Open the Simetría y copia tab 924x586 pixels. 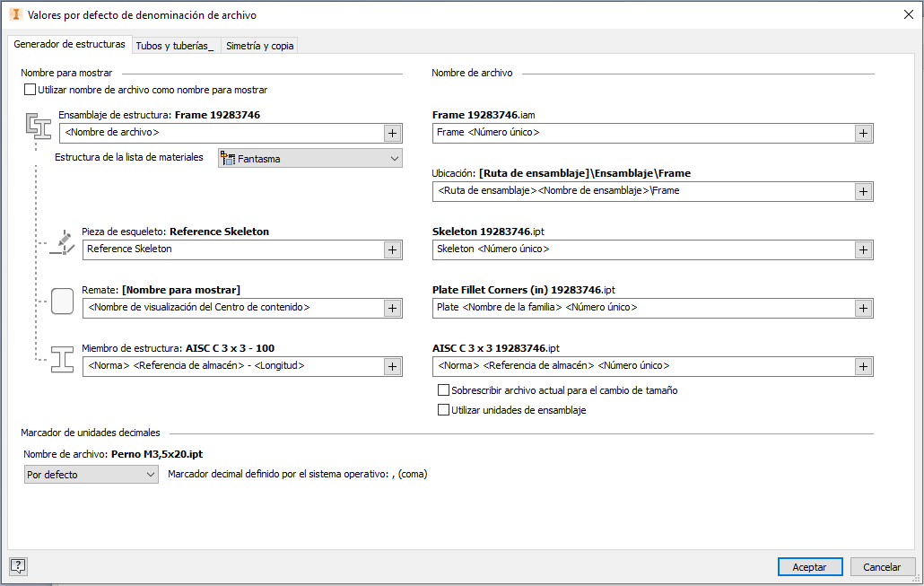[260, 46]
